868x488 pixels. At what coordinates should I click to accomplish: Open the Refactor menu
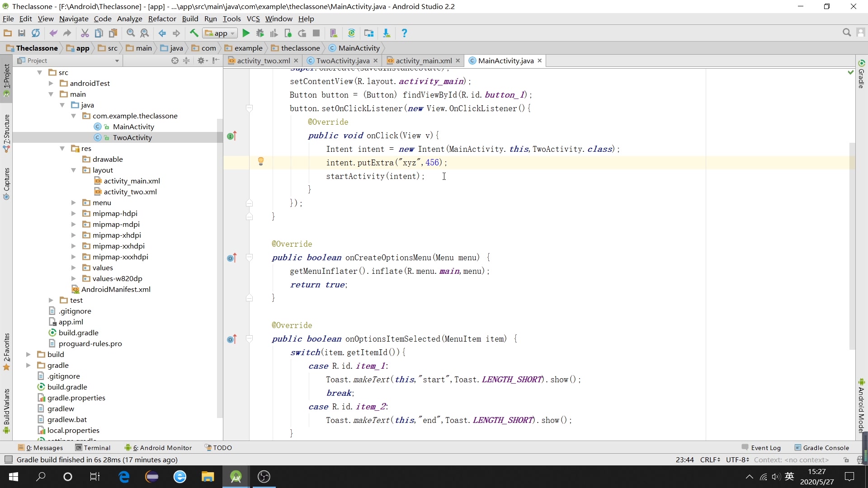[162, 19]
